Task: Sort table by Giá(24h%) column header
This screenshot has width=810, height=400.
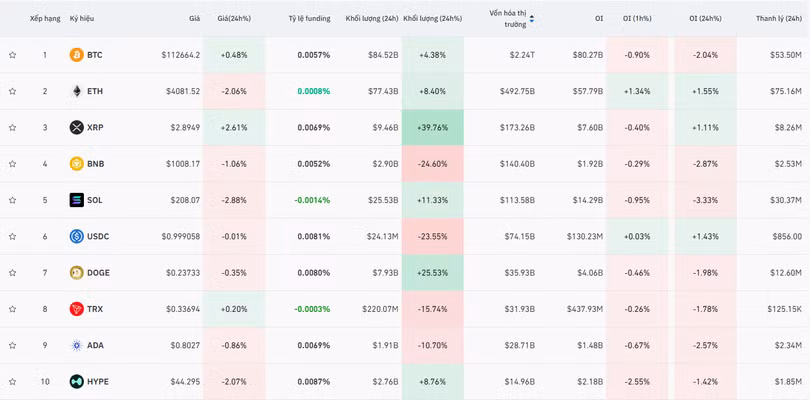Action: [233, 18]
